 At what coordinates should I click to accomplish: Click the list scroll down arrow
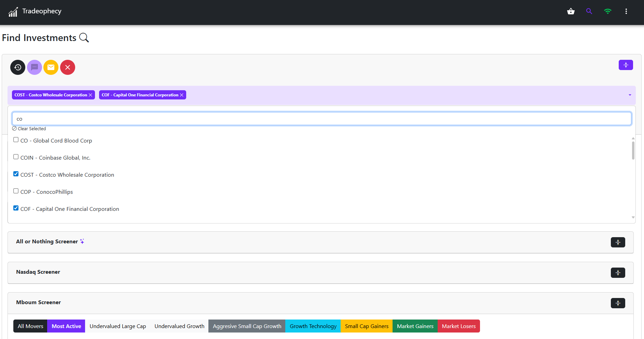point(633,217)
